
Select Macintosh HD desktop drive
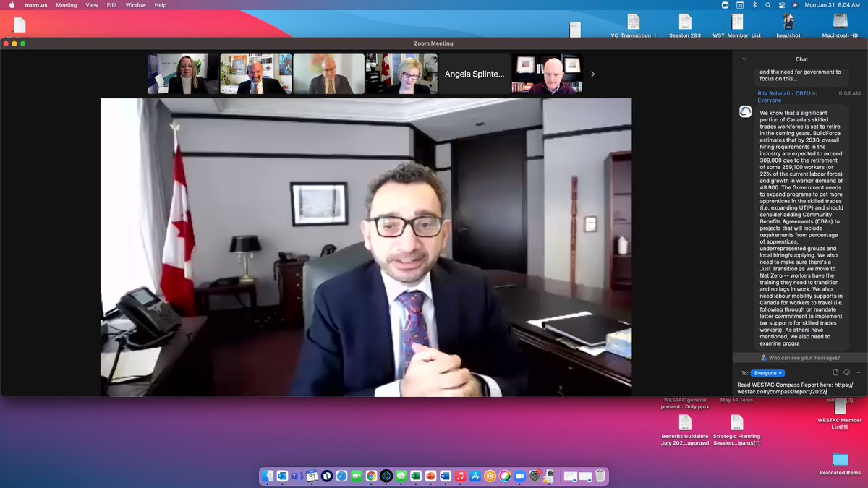(x=839, y=25)
